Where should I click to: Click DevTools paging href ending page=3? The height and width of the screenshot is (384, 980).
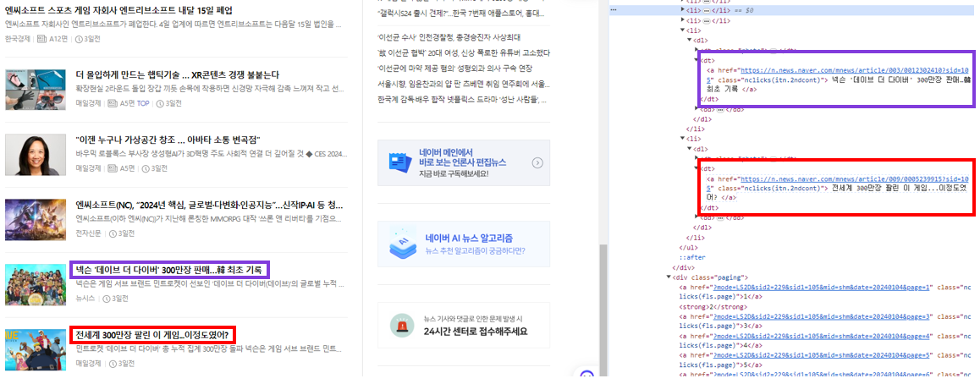[x=823, y=317]
